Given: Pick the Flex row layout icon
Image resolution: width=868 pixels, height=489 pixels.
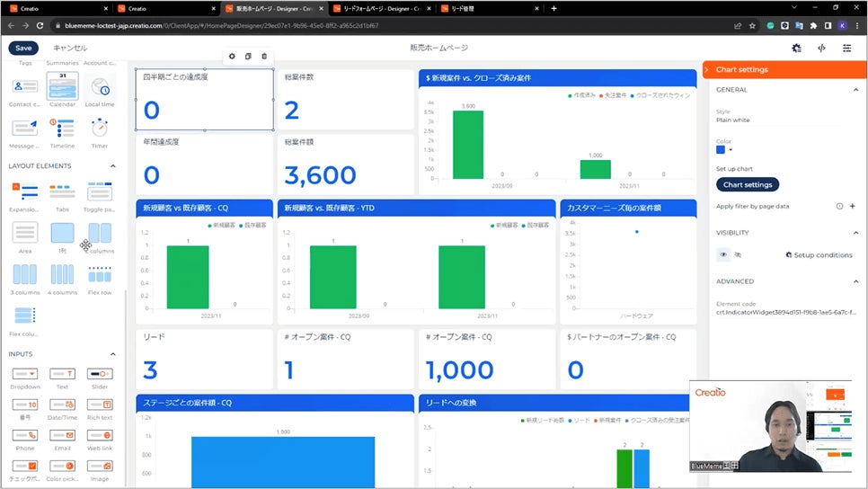Looking at the screenshot, I should point(100,274).
